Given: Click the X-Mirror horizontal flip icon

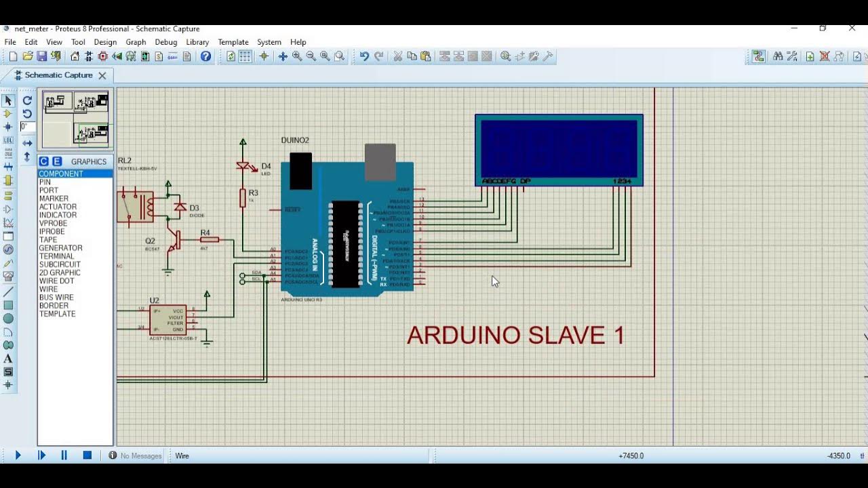Looking at the screenshot, I should (27, 143).
